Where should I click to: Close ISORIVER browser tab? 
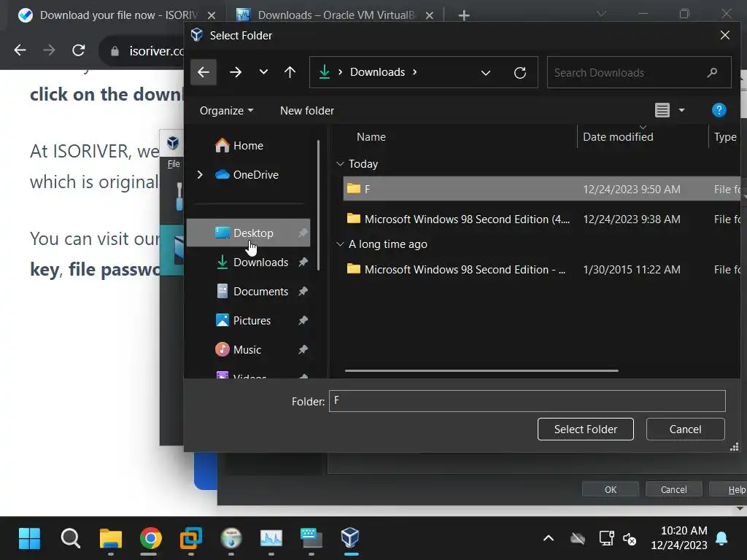pyautogui.click(x=212, y=16)
